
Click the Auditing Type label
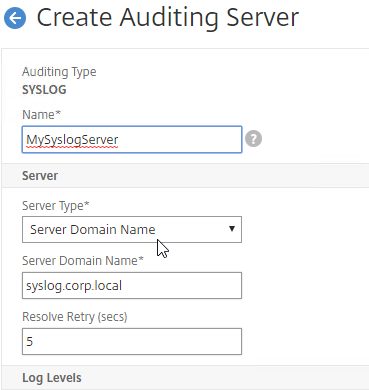(x=59, y=72)
